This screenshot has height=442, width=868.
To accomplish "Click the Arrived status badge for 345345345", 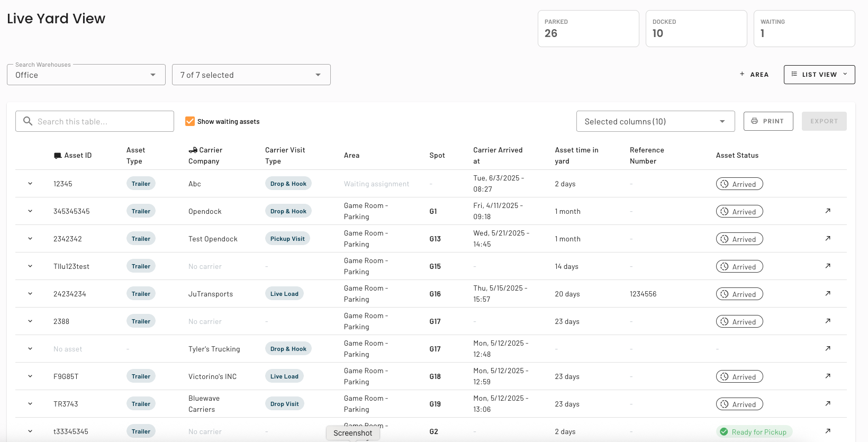I will tap(739, 211).
